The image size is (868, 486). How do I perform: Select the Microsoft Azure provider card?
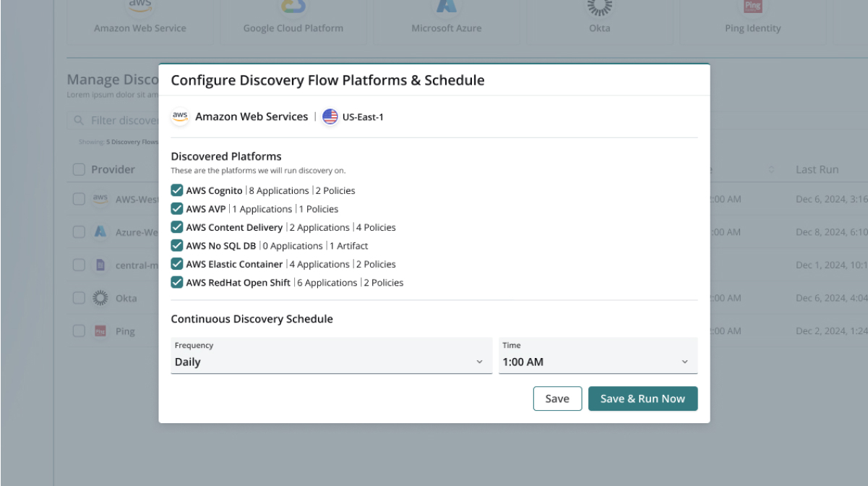(447, 22)
